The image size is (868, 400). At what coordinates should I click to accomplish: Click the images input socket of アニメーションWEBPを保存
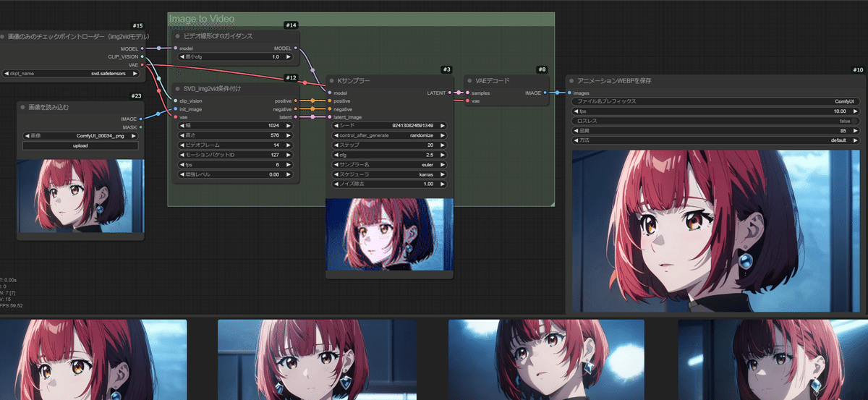[569, 93]
